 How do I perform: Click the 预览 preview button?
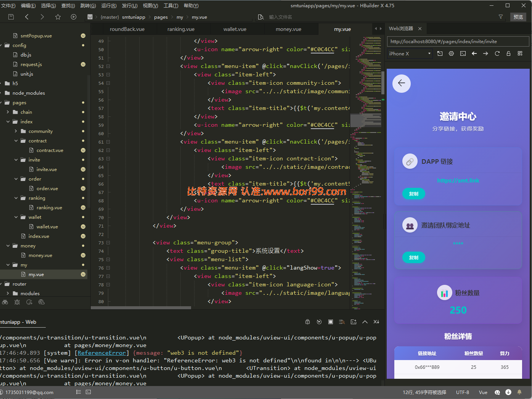[x=518, y=17]
